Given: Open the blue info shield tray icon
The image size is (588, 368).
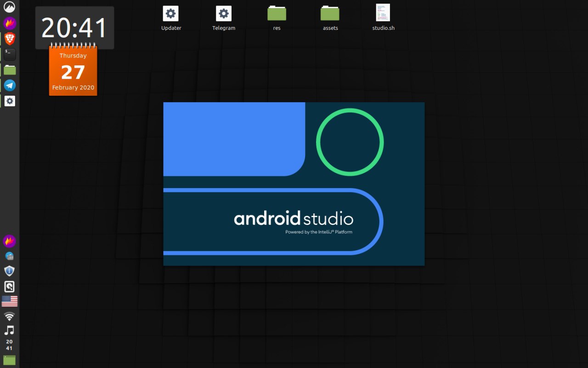Looking at the screenshot, I should 10,271.
